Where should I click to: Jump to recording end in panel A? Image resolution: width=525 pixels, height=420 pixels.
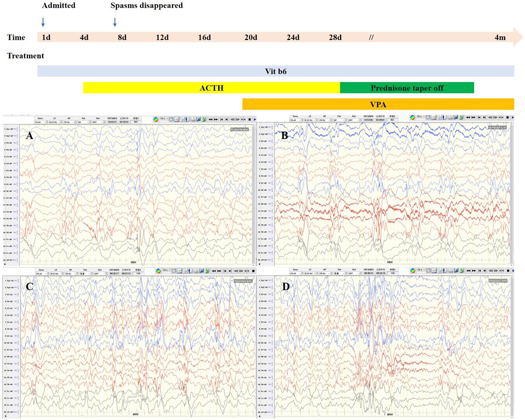[227, 119]
